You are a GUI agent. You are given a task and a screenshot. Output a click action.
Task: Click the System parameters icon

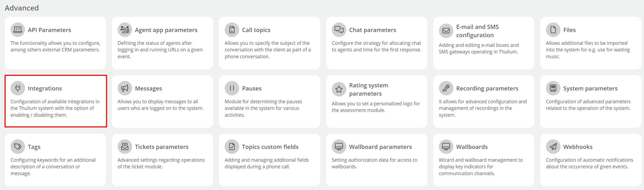coord(553,88)
